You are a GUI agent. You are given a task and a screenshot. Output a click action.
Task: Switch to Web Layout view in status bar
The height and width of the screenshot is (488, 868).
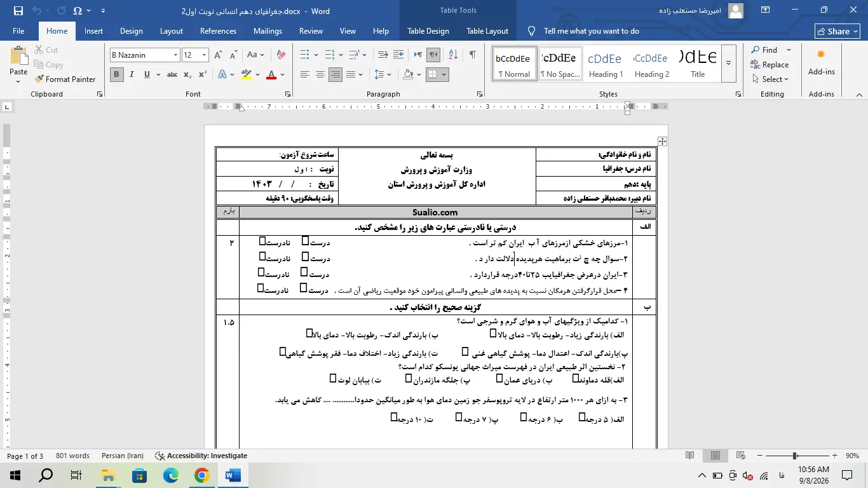741,456
